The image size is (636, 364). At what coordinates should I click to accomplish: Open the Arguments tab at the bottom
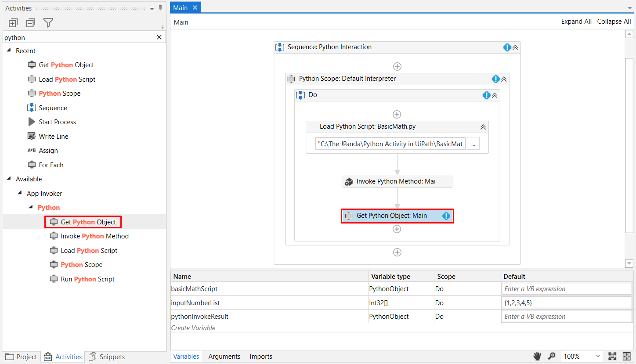[x=224, y=356]
